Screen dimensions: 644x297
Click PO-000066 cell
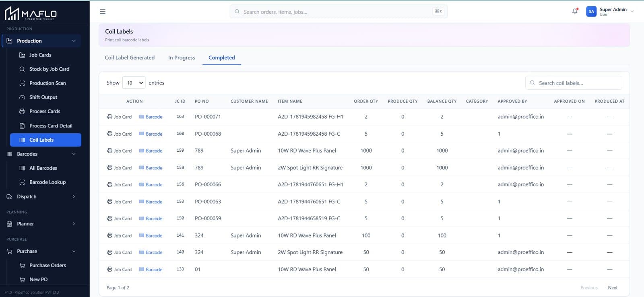[x=208, y=185]
